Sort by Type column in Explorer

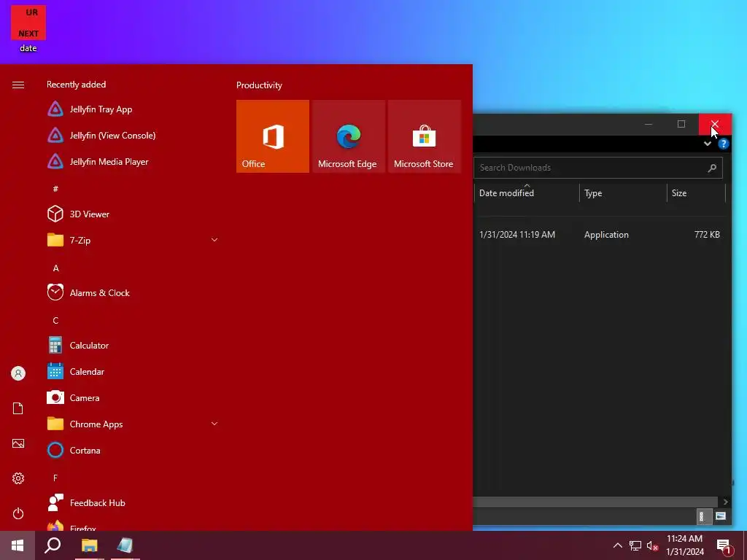(623, 192)
